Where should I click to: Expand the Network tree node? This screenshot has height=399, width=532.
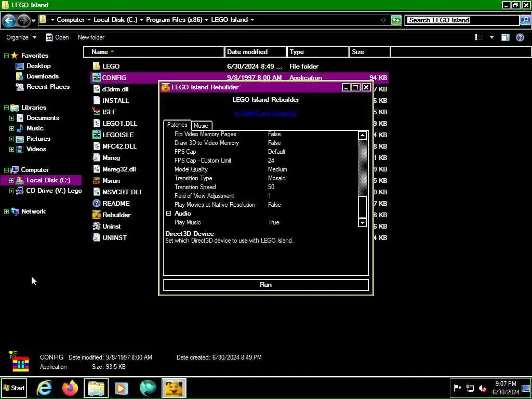tap(6, 212)
